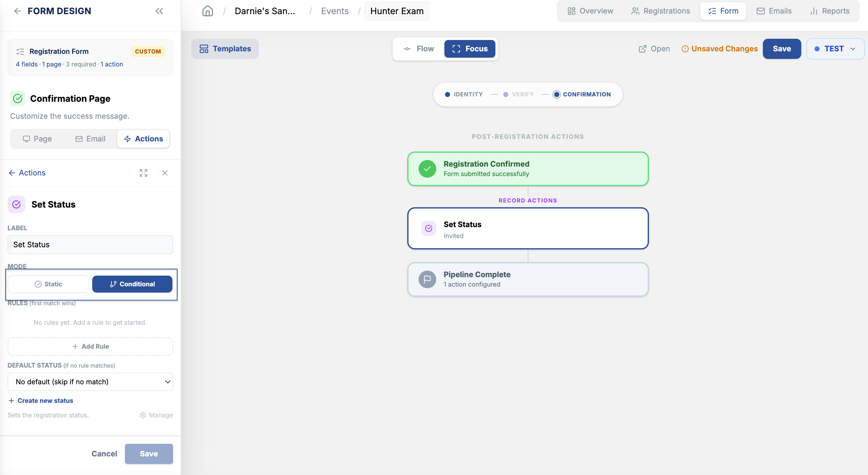The height and width of the screenshot is (475, 868).
Task: Open the Darnie's San... breadcrumb
Action: point(264,11)
